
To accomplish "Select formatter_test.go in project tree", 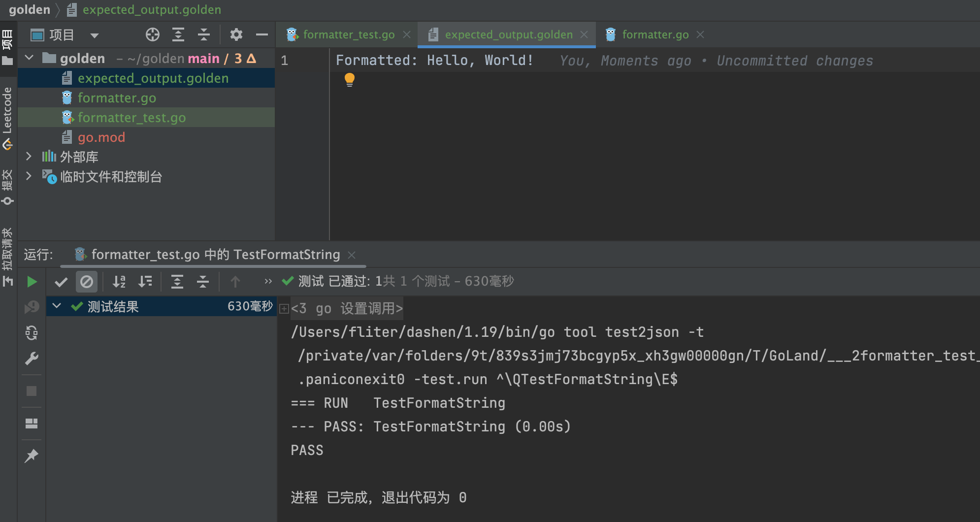I will [146, 118].
